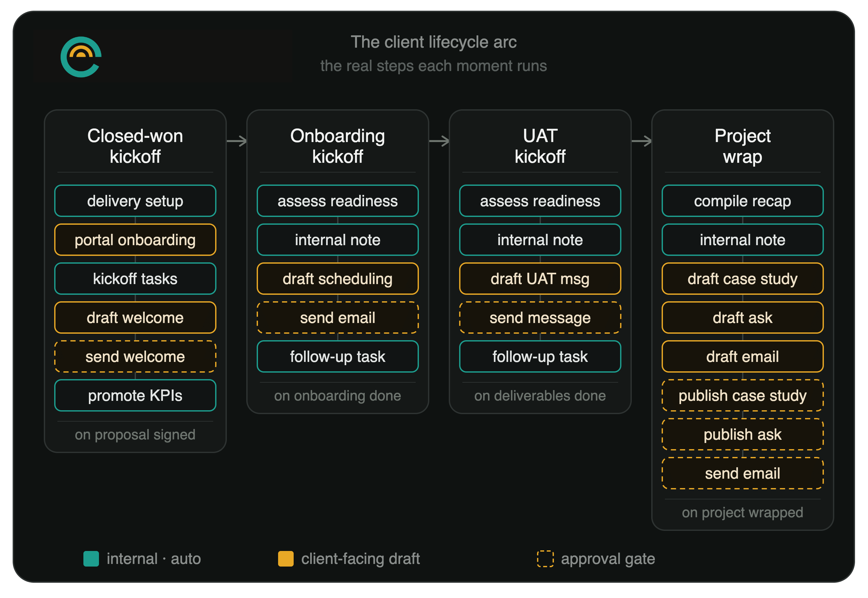The image size is (868, 598).
Task: Click the draft UAT msg step
Action: pyautogui.click(x=540, y=279)
